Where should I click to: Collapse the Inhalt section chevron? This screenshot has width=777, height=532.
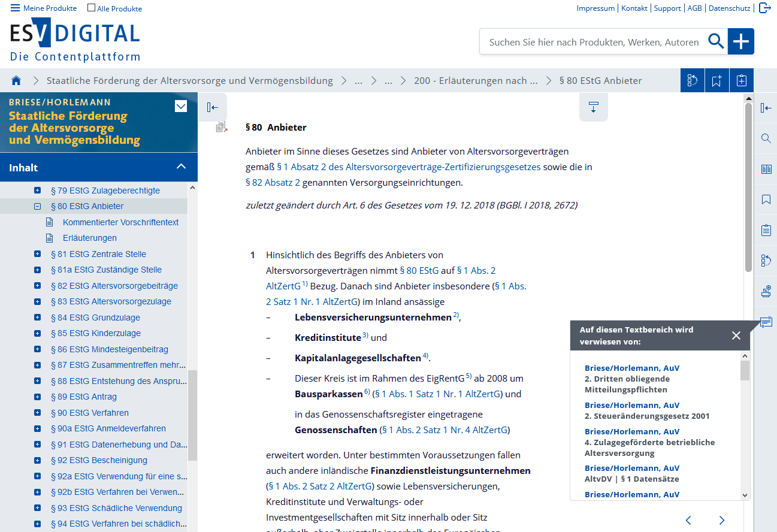click(182, 167)
